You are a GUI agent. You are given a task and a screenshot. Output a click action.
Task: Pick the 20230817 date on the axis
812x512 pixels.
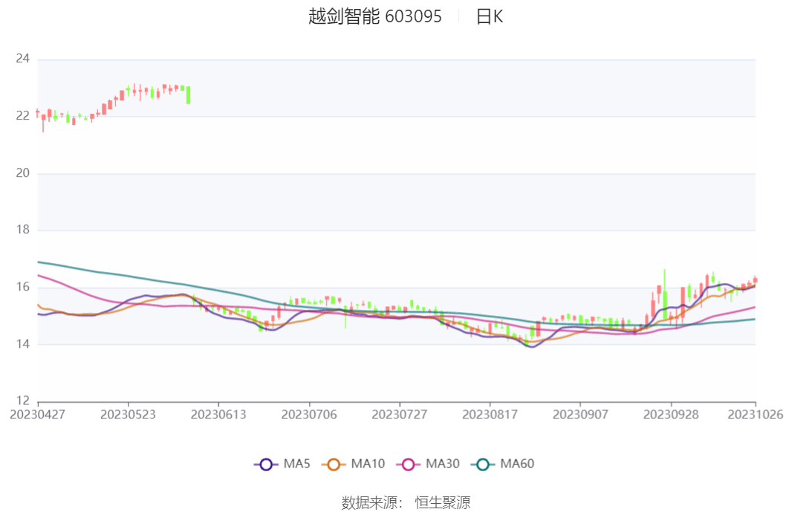(x=490, y=415)
